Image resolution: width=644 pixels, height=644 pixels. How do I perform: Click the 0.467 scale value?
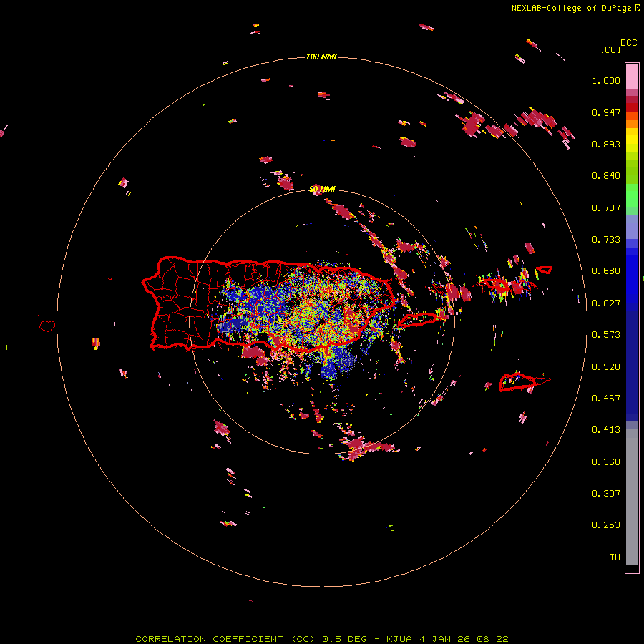pyautogui.click(x=606, y=399)
